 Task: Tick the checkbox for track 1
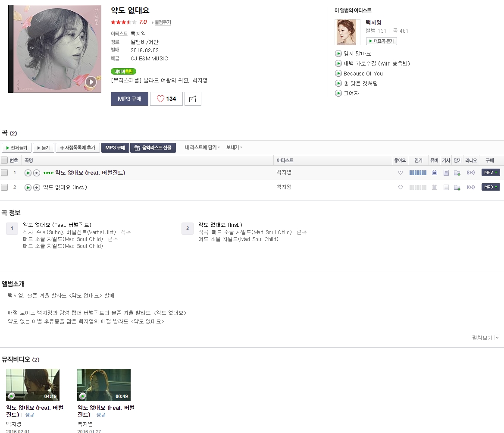pos(4,173)
